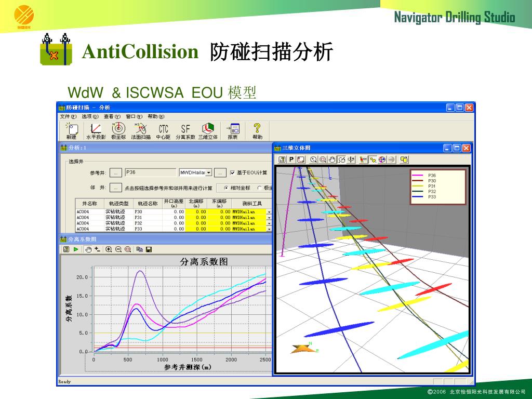This screenshot has width=532, height=399.
Task: Open the 帮助(H) menu
Action: (156, 116)
